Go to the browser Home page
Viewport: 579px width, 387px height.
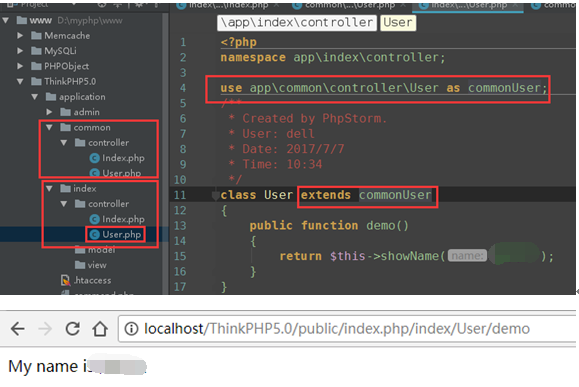coord(100,328)
